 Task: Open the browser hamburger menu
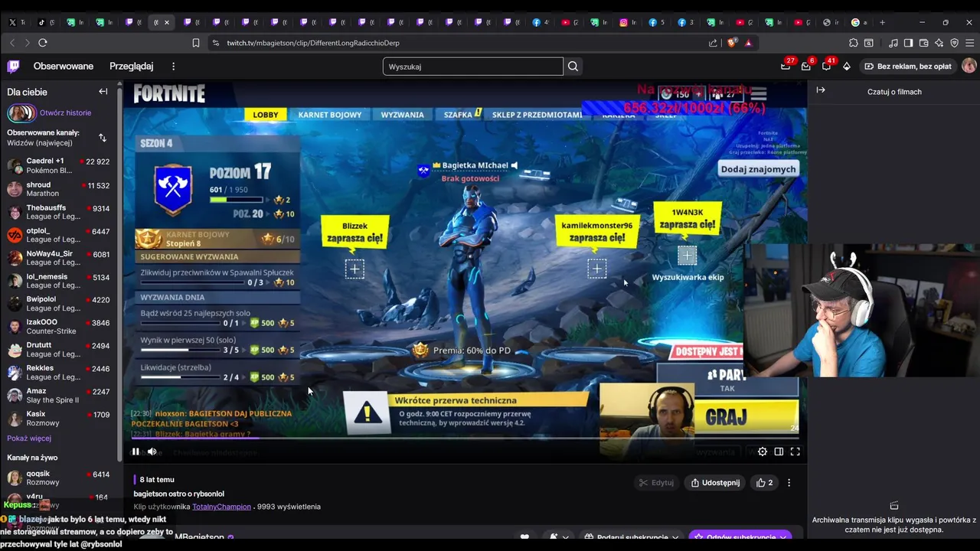coord(969,43)
